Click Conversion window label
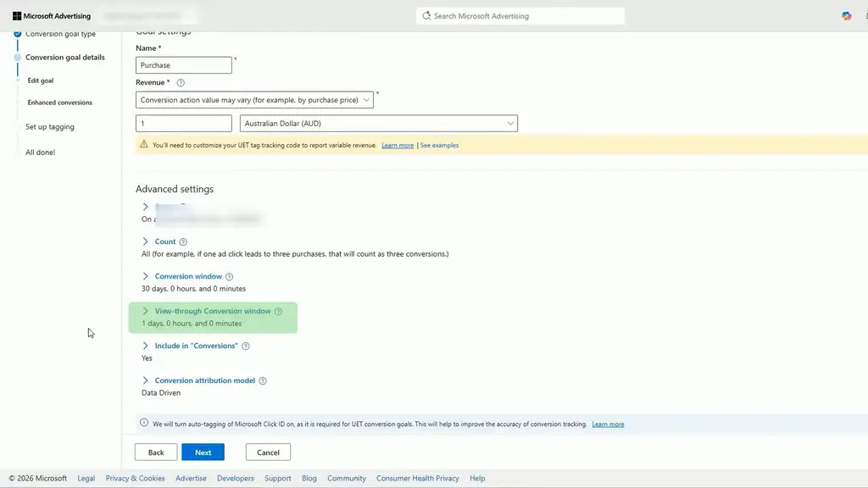Screen dimensions: 868x488 pos(188,277)
